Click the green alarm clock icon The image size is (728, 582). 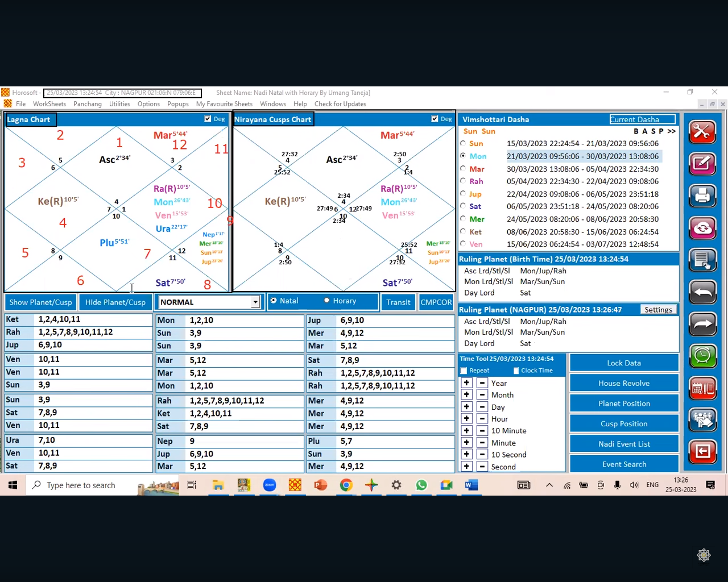(x=702, y=356)
